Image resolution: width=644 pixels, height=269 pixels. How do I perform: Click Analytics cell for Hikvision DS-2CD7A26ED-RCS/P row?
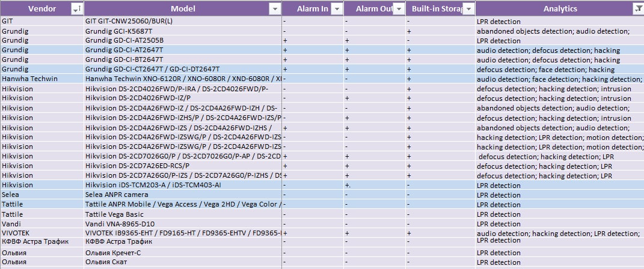(x=560, y=166)
